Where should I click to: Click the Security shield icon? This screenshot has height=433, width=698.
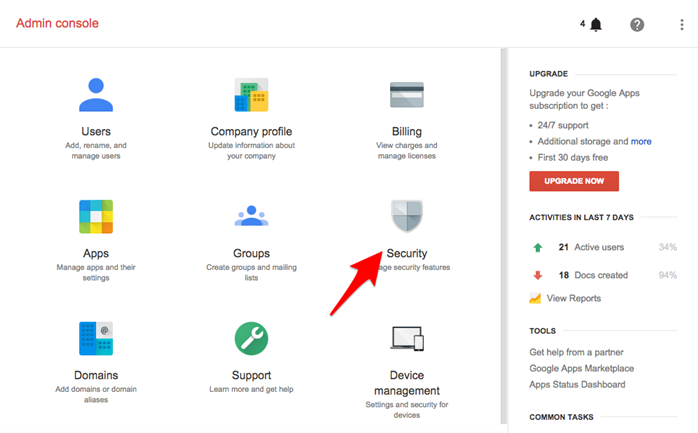pos(406,216)
